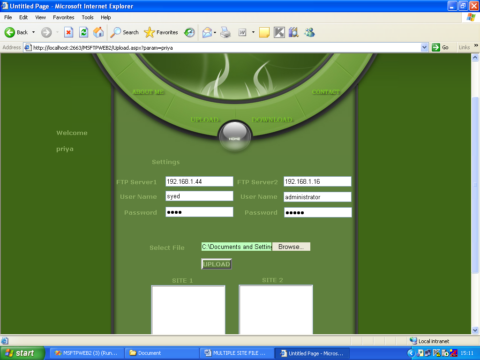The height and width of the screenshot is (360, 480).
Task: Go to the browser Home page icon
Action: [x=98, y=32]
